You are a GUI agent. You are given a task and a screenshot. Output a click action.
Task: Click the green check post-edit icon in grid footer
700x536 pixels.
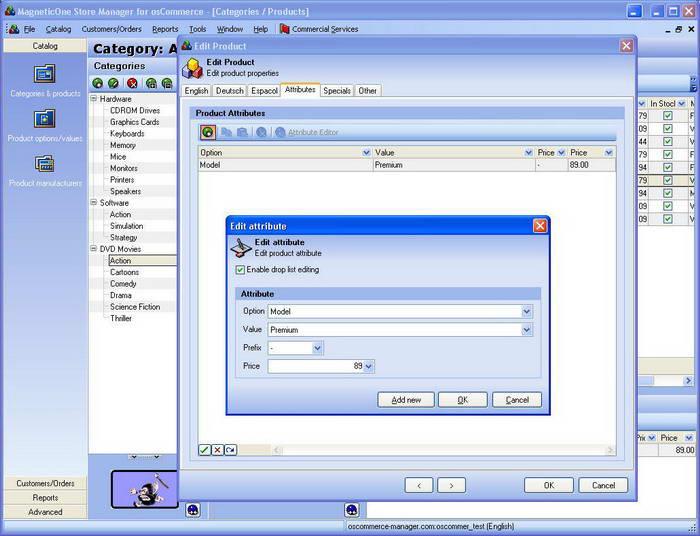pyautogui.click(x=204, y=450)
